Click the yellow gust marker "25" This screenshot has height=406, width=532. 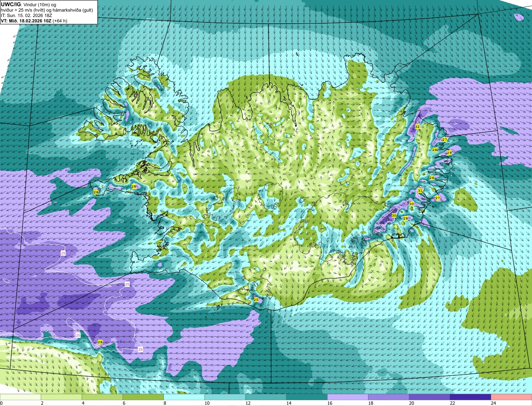256,300
